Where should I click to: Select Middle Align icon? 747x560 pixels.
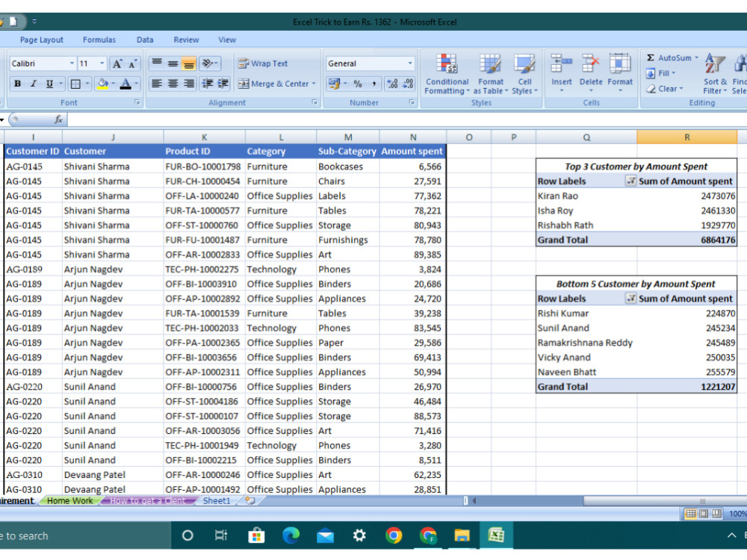click(173, 63)
